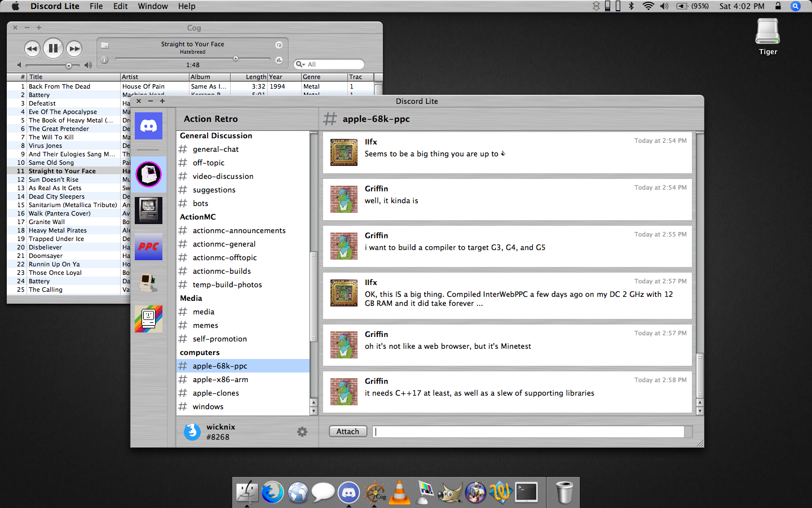Open the file drawer folder icon in Cog
Screen dimensions: 812x508
(x=104, y=45)
